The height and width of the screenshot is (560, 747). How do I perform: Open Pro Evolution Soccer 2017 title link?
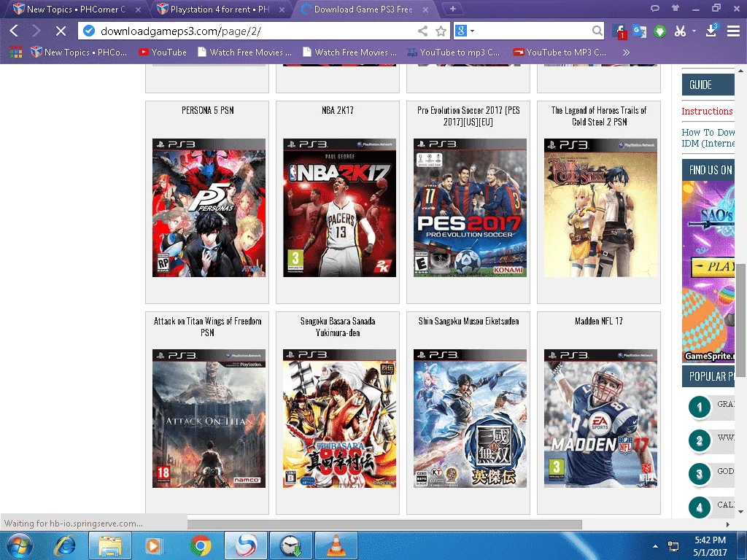468,116
